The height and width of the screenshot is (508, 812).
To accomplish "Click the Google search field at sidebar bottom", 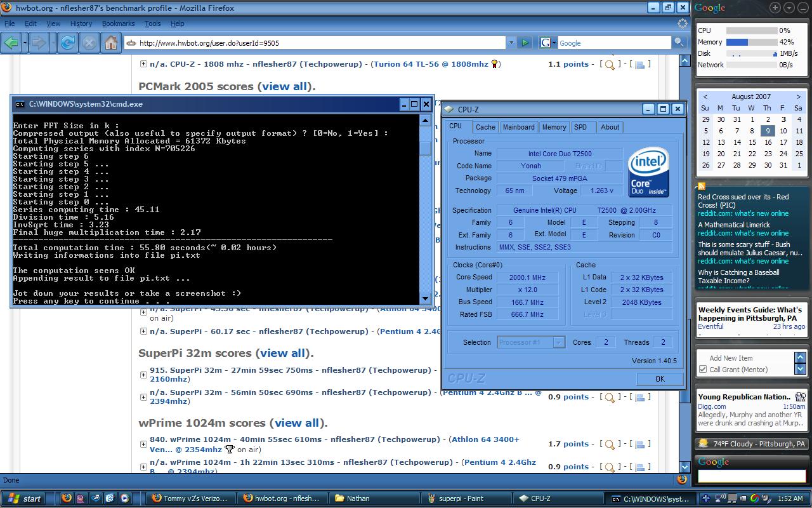I will (x=751, y=475).
